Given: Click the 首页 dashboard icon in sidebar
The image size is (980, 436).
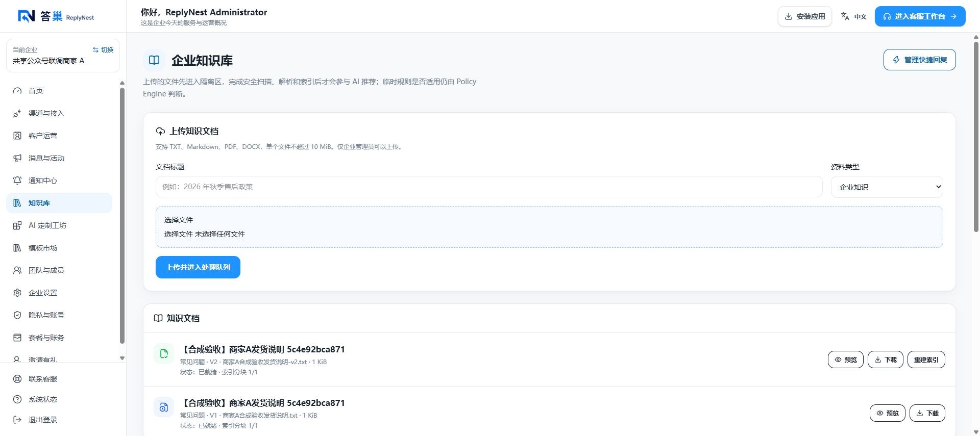Looking at the screenshot, I should tap(17, 91).
